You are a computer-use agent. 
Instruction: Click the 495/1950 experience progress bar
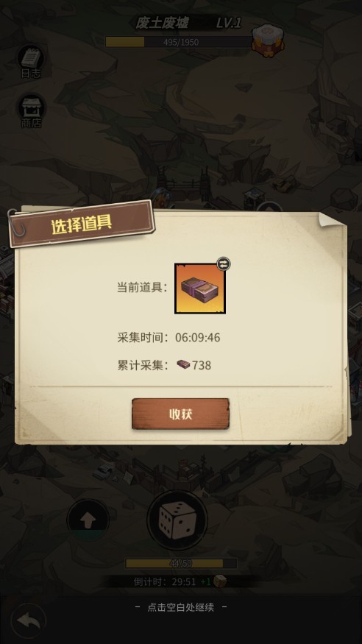[179, 42]
